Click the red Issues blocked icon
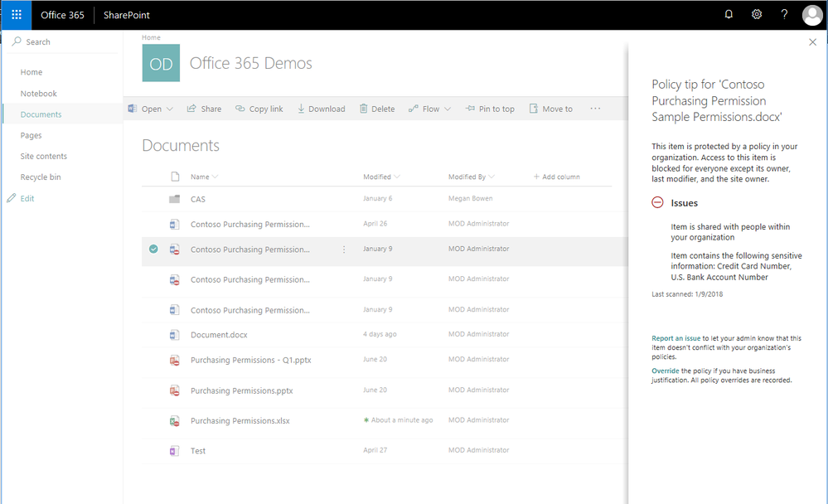Screen dimensions: 828x504 click(x=657, y=202)
